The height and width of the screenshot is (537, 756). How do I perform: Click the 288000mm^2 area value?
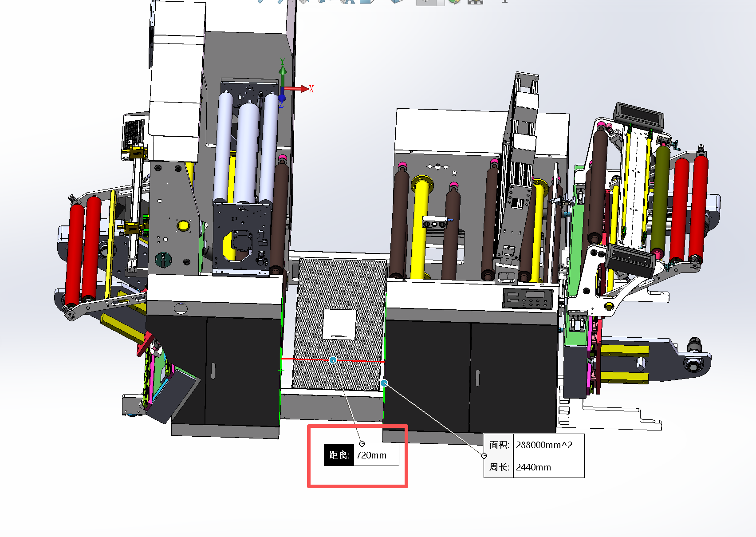tap(544, 445)
